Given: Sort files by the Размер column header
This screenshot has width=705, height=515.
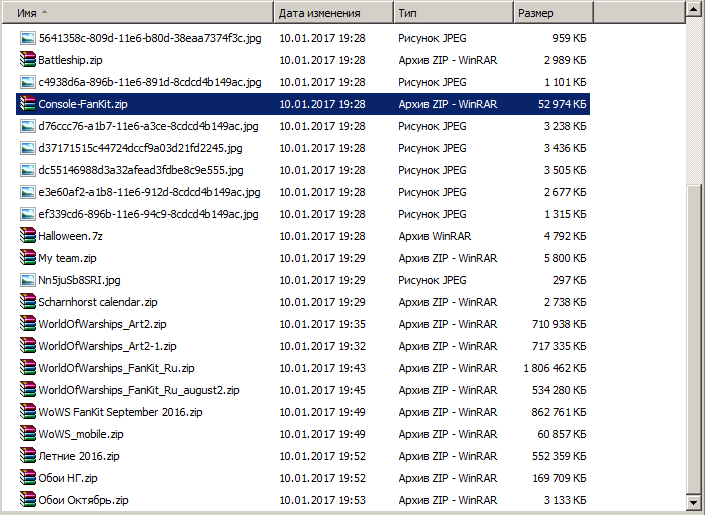Looking at the screenshot, I should (553, 13).
